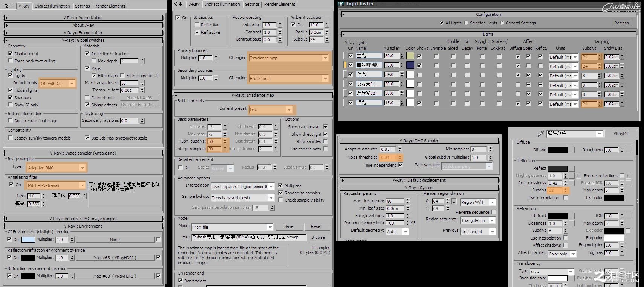The image size is (644, 287).
Task: Expand the V-Ray Default displacement rollout
Action: tap(419, 180)
